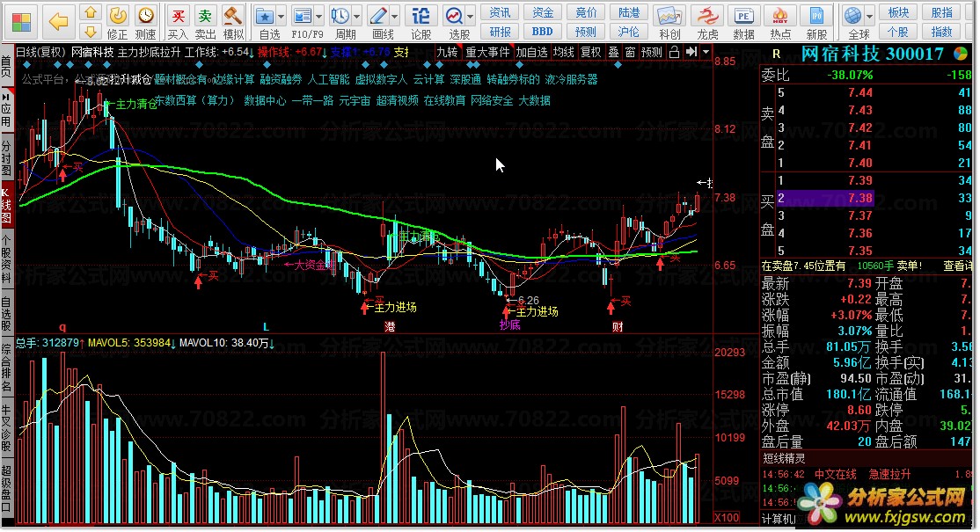Toggle the 窗 multi-window mode
The height and width of the screenshot is (532, 980).
pos(630,53)
